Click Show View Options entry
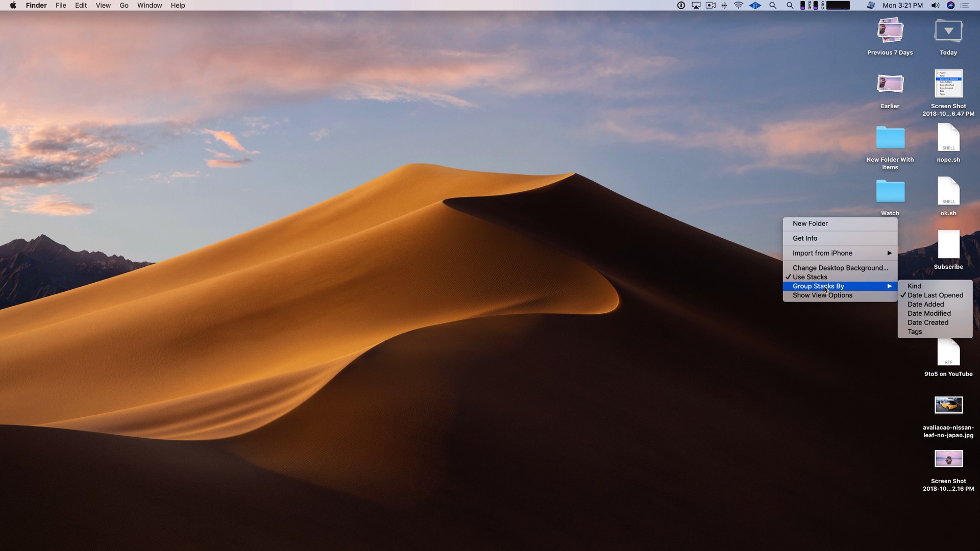The height and width of the screenshot is (551, 980). [x=822, y=295]
